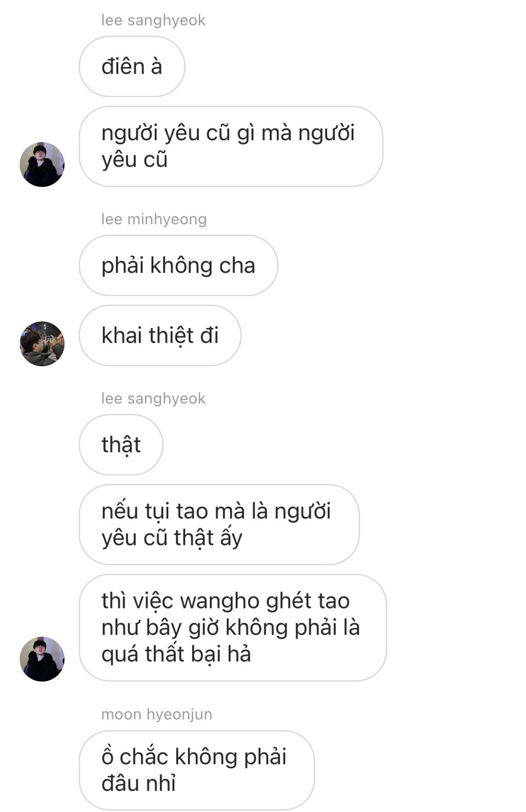Tap lee sanghyeok's avatar beside 'quá thất bại hả'

point(42,659)
